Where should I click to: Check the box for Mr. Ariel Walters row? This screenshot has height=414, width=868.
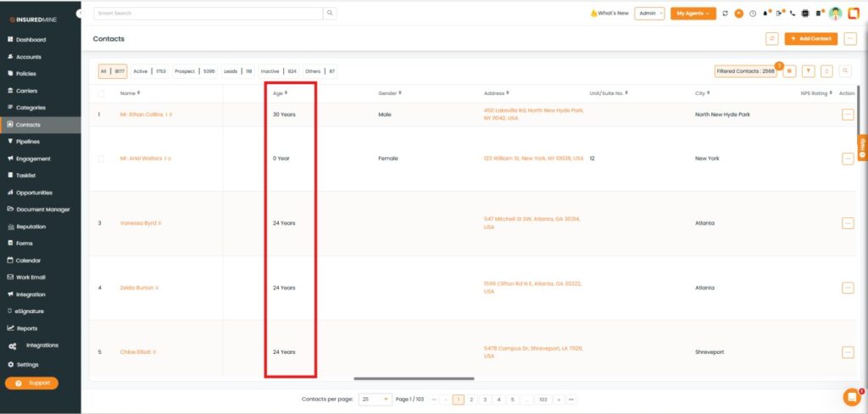click(102, 159)
